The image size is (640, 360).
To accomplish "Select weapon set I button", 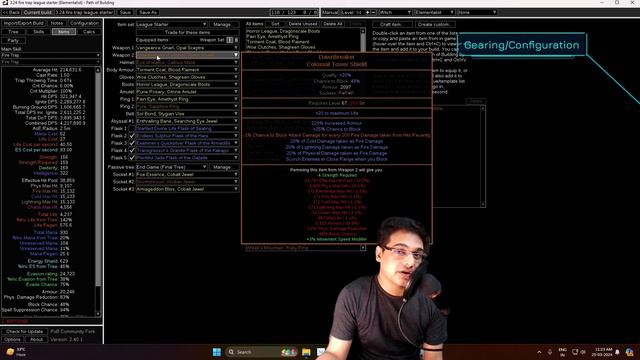I will point(230,40).
